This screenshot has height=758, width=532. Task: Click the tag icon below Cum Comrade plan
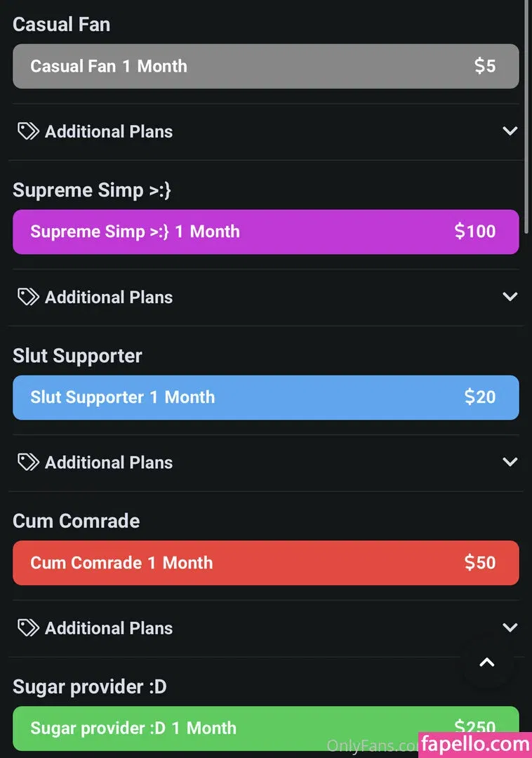(28, 627)
